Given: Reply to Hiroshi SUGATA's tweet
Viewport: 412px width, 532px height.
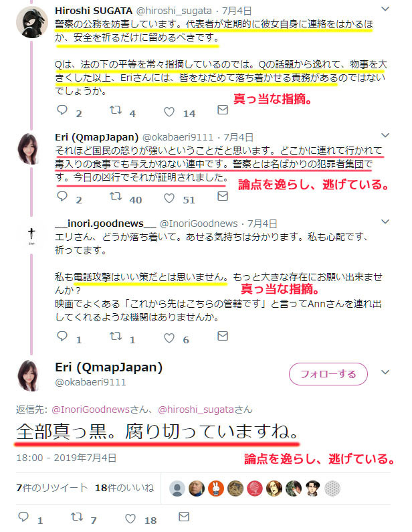Looking at the screenshot, I should tap(62, 110).
